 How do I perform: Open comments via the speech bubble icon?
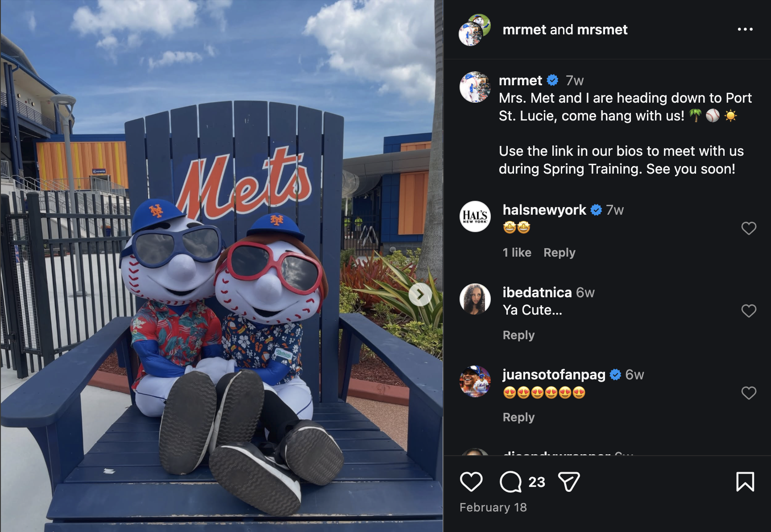[511, 482]
